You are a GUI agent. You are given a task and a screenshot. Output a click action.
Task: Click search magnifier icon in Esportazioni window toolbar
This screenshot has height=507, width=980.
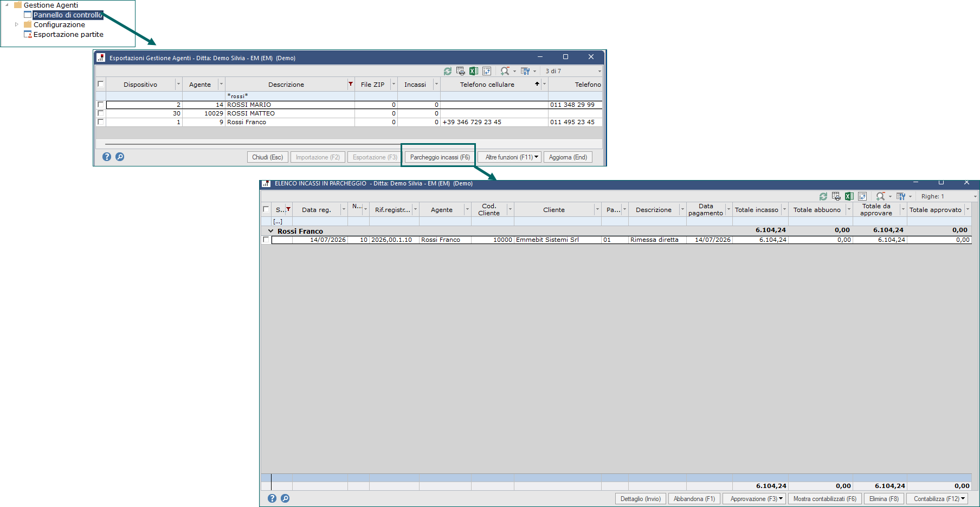pos(505,71)
